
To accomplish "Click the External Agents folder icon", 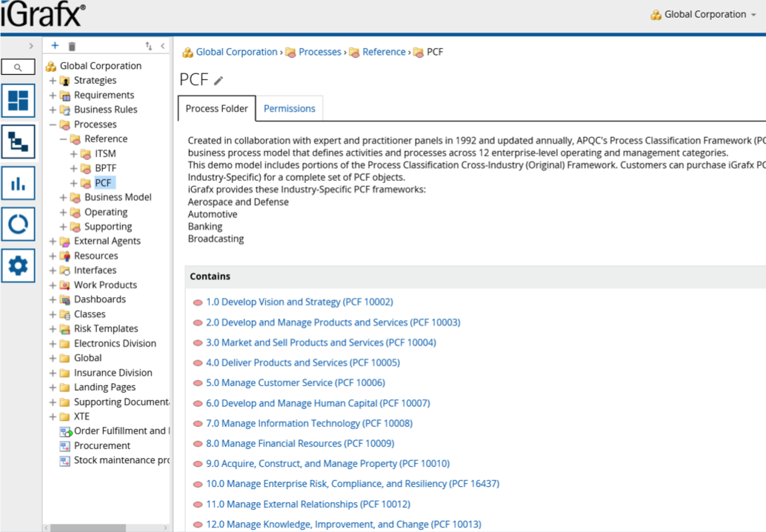I will pos(65,242).
